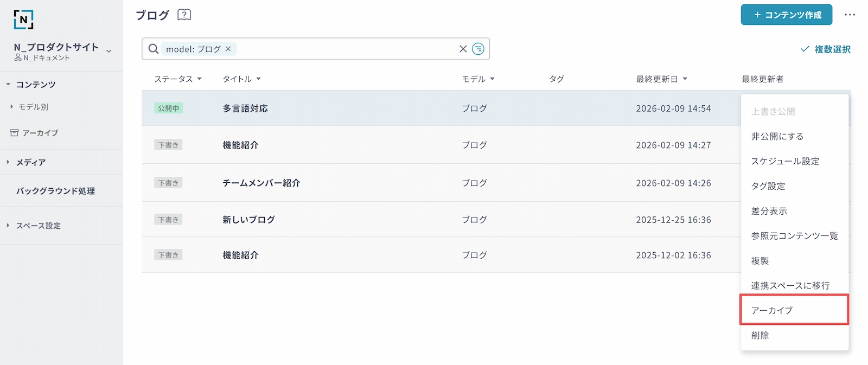This screenshot has height=365, width=868.
Task: Select 非公開にする from the context menu
Action: (777, 136)
